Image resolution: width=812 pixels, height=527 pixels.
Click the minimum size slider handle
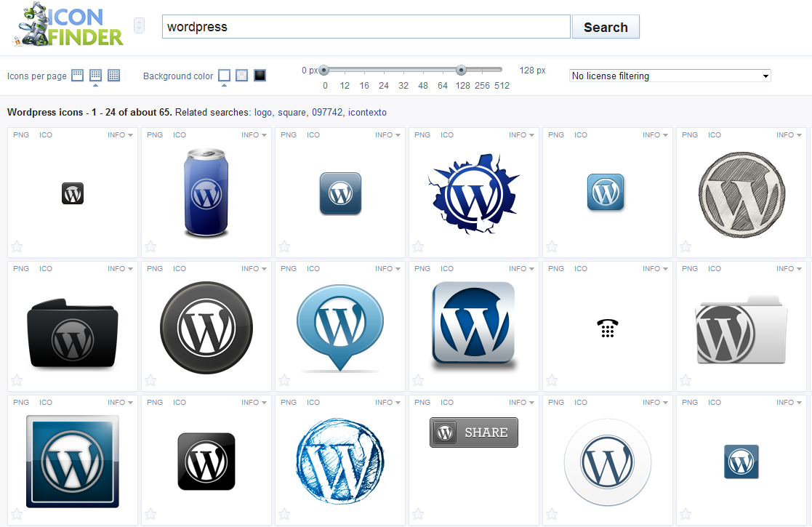click(x=323, y=70)
